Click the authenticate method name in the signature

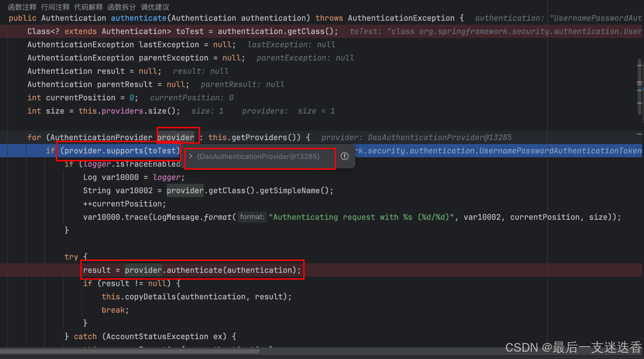click(139, 18)
